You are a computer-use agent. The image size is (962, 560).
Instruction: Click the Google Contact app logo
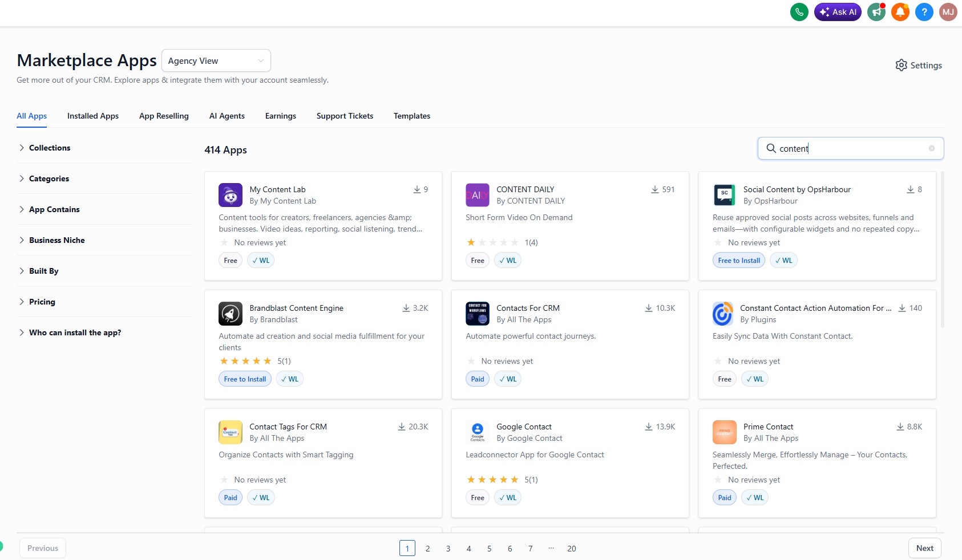click(x=478, y=432)
